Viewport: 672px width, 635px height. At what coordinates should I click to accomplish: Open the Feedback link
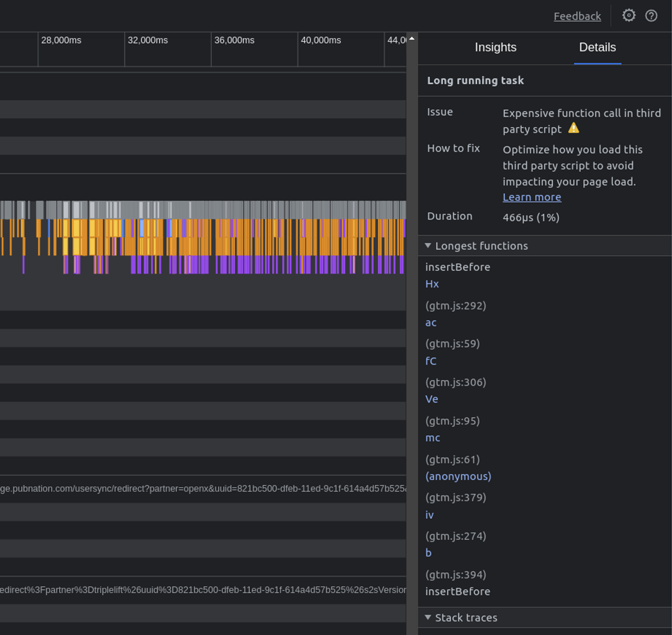[577, 16]
